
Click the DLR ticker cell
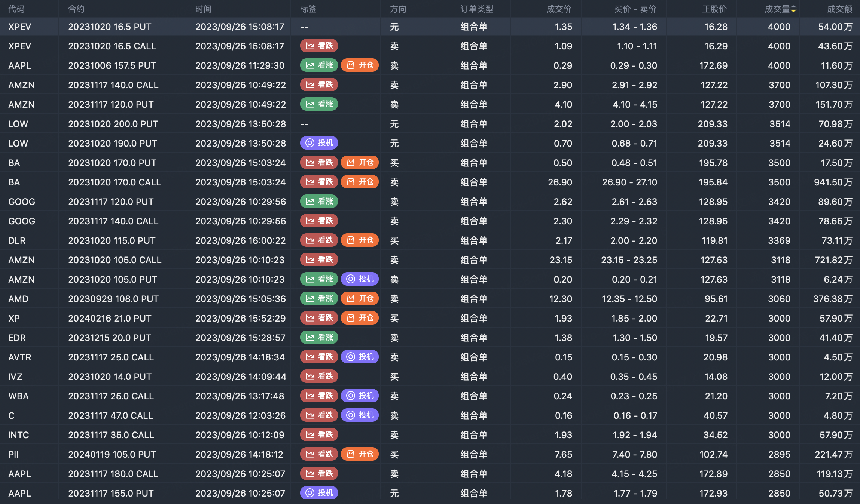(x=17, y=241)
